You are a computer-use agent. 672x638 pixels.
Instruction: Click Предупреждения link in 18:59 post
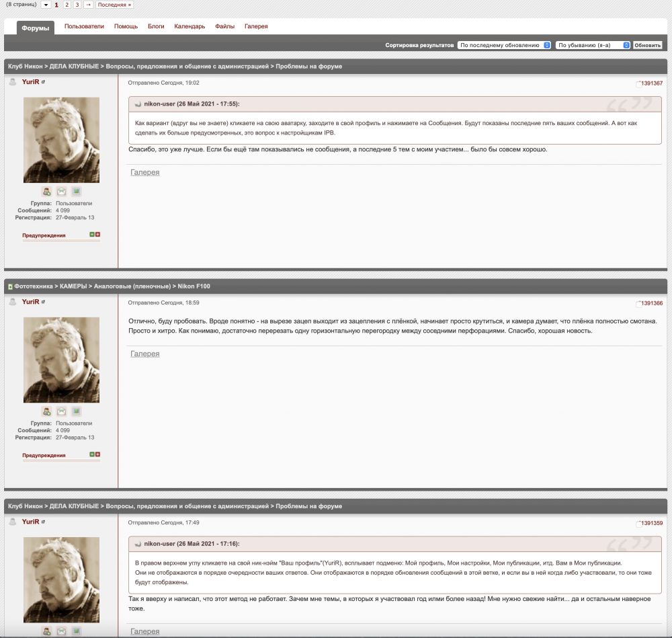click(44, 455)
